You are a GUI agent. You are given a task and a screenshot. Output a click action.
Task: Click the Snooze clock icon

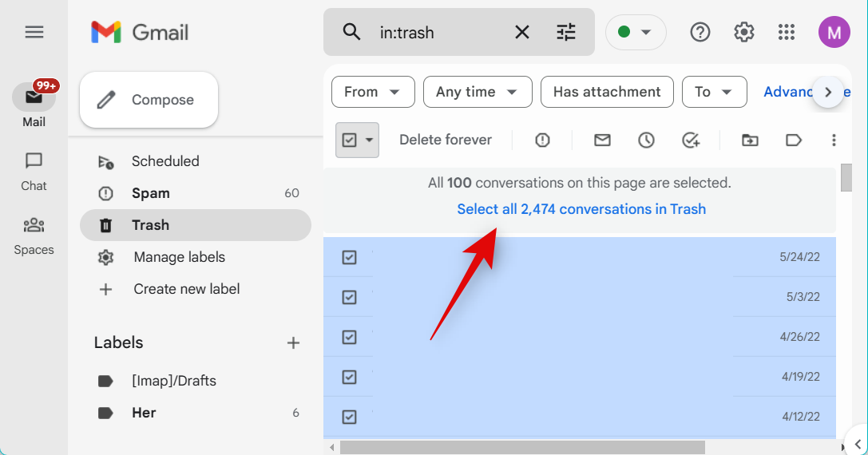[x=646, y=140]
